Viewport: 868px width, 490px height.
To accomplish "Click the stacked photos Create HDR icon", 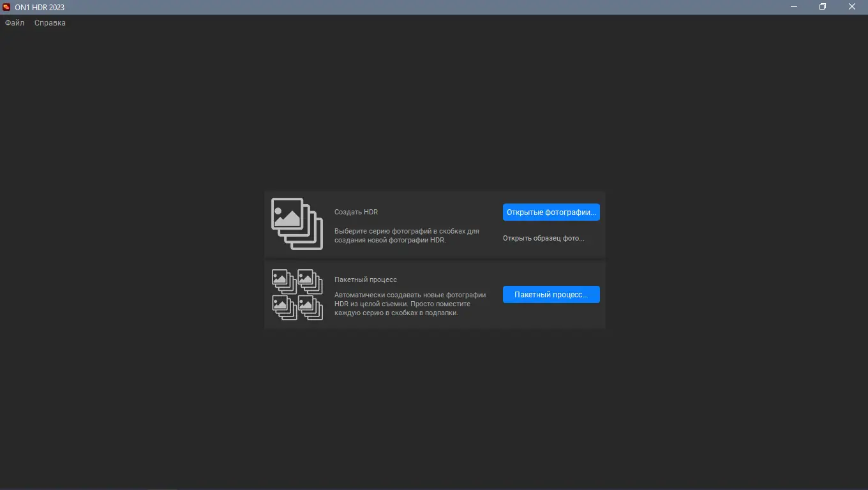I will (x=297, y=223).
